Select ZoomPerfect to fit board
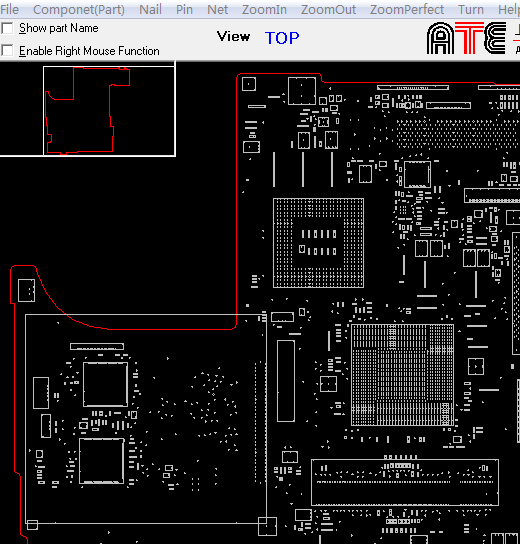 407,9
